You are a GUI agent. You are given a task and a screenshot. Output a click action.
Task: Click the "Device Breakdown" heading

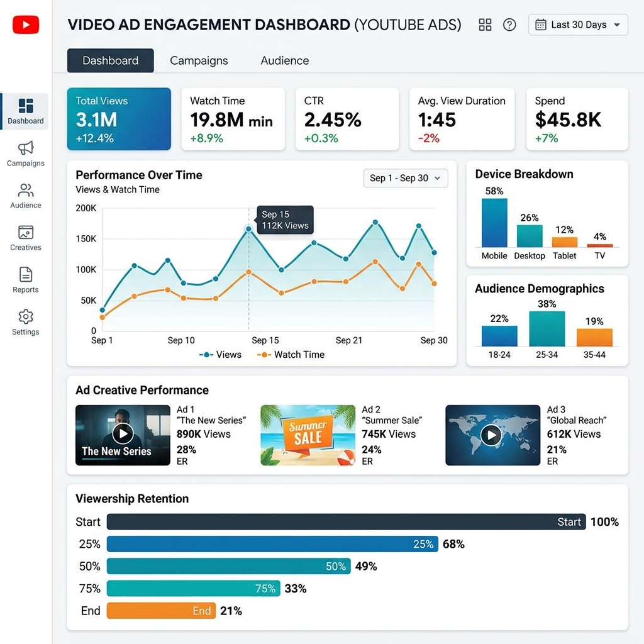[524, 174]
